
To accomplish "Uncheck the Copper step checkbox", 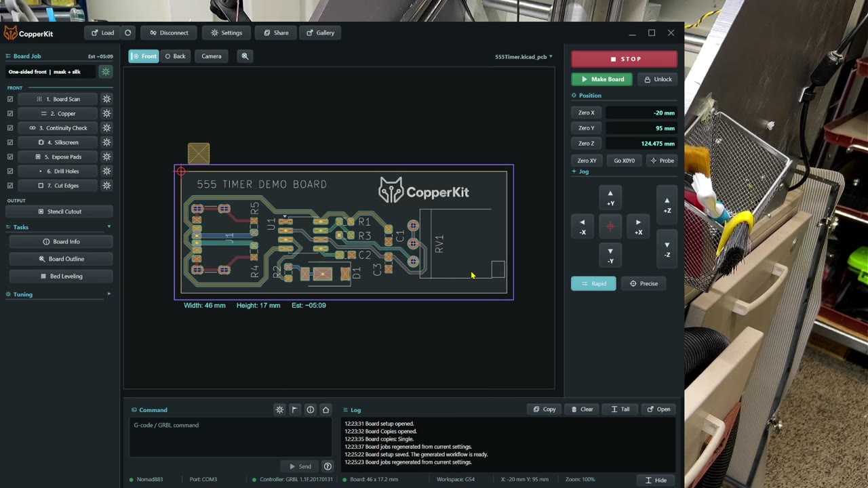I will pos(10,113).
